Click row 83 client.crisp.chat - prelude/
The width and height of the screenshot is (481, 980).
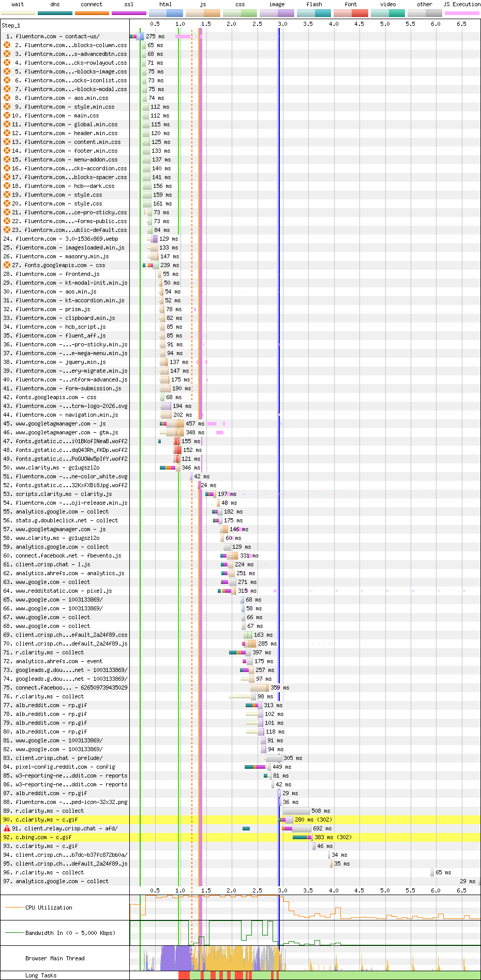pyautogui.click(x=240, y=758)
